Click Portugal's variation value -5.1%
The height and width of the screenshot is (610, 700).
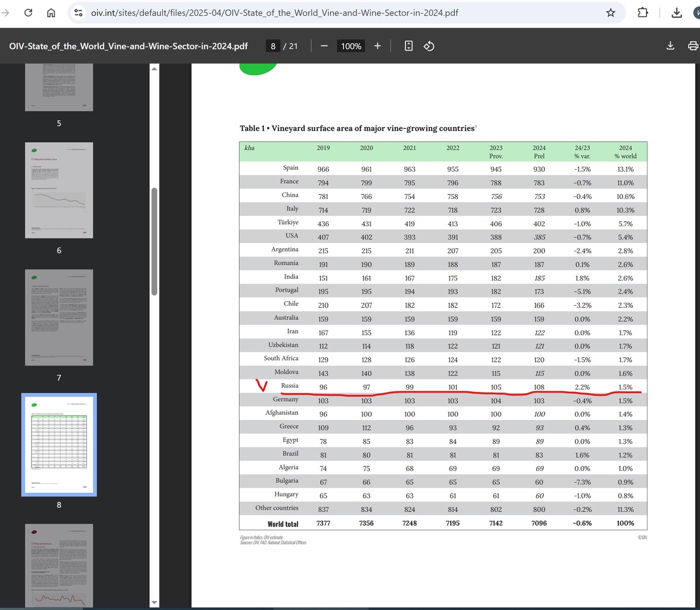coord(582,292)
